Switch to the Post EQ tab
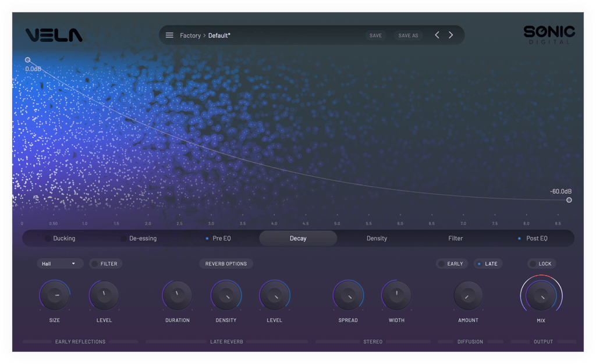Viewport: 596px width, 364px height. pyautogui.click(x=537, y=238)
